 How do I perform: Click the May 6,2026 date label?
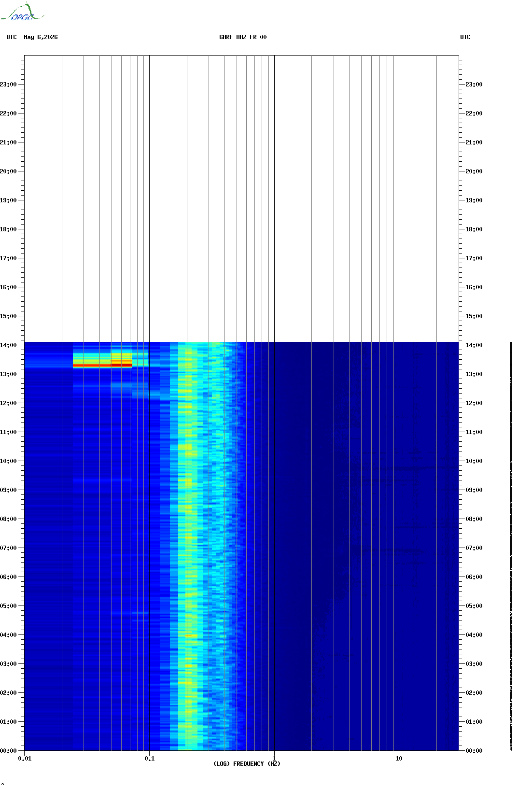pyautogui.click(x=41, y=37)
